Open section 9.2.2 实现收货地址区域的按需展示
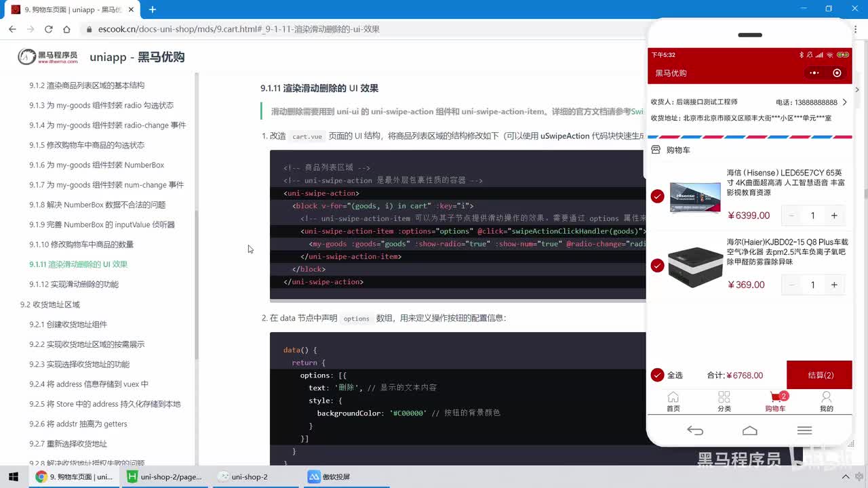The height and width of the screenshot is (488, 868). (87, 344)
